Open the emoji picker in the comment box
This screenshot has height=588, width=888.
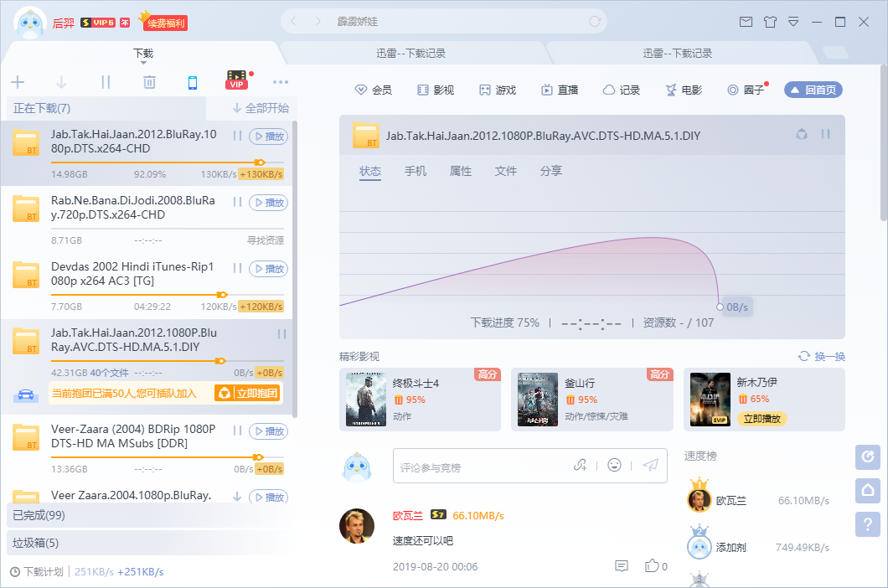coord(614,465)
